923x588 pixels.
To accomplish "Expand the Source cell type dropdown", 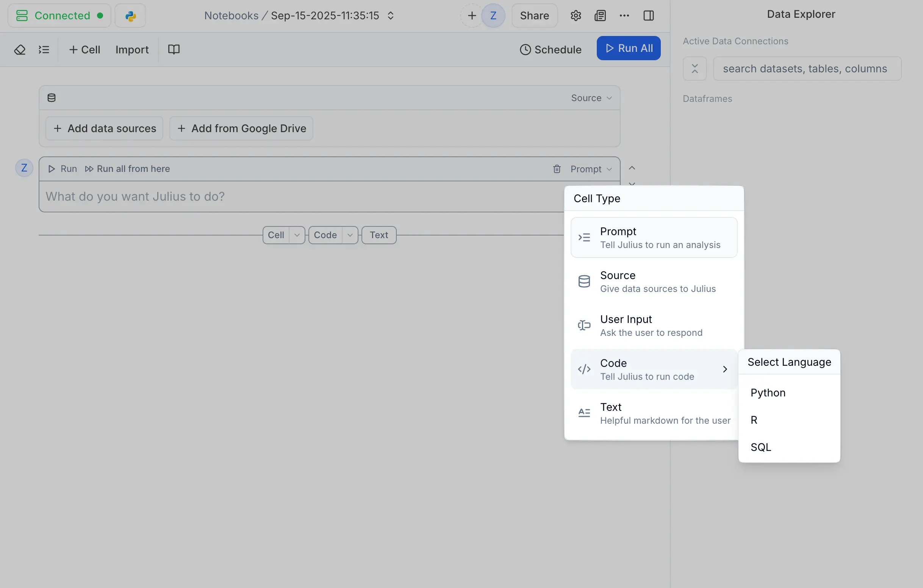I will point(591,98).
